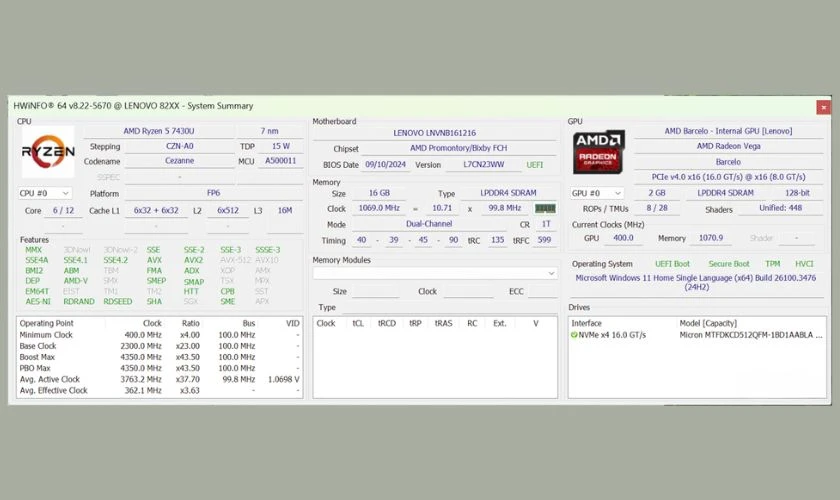Click the green NVMe drive status icon
This screenshot has height=500, width=840.
coord(575,335)
